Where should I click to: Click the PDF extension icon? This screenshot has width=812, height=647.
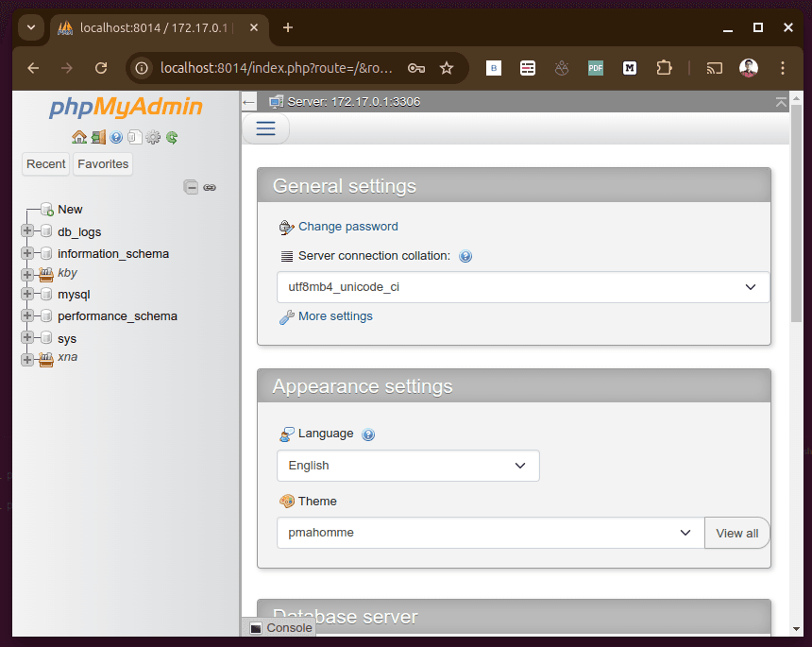click(596, 68)
